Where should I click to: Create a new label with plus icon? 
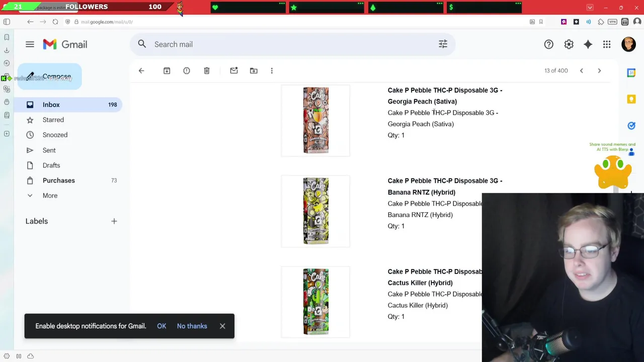(x=114, y=221)
